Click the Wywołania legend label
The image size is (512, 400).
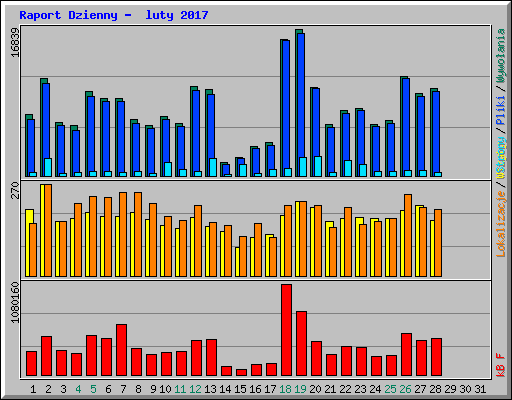click(501, 56)
